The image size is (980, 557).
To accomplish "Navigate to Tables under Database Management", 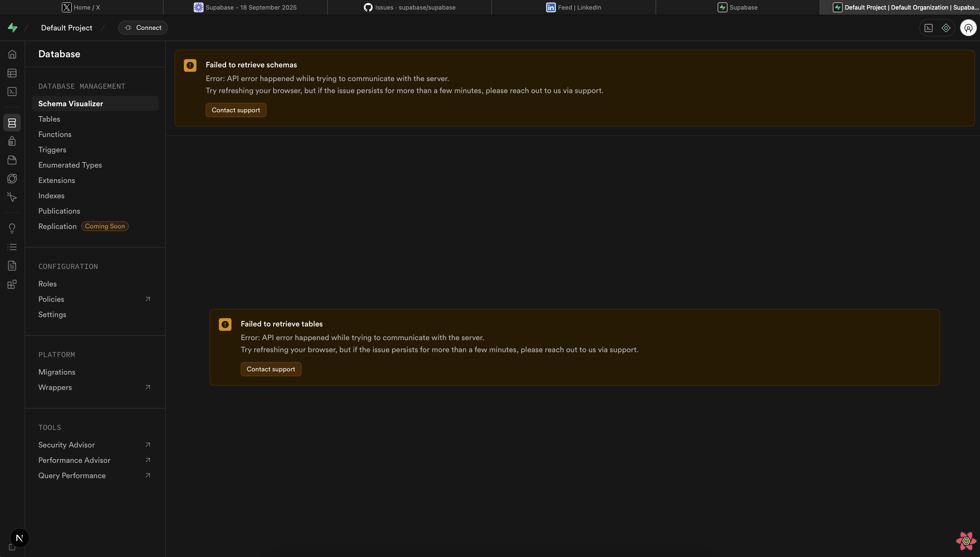I will point(49,119).
